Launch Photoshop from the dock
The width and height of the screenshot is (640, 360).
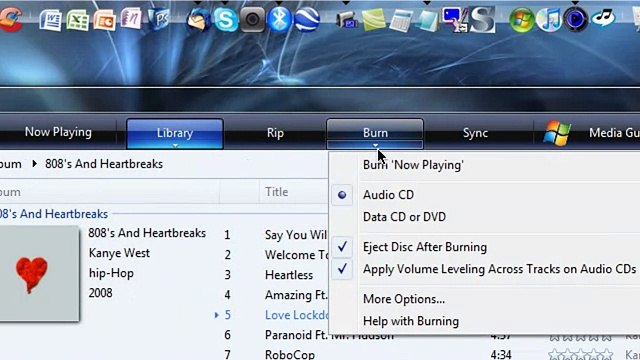pyautogui.click(x=158, y=19)
